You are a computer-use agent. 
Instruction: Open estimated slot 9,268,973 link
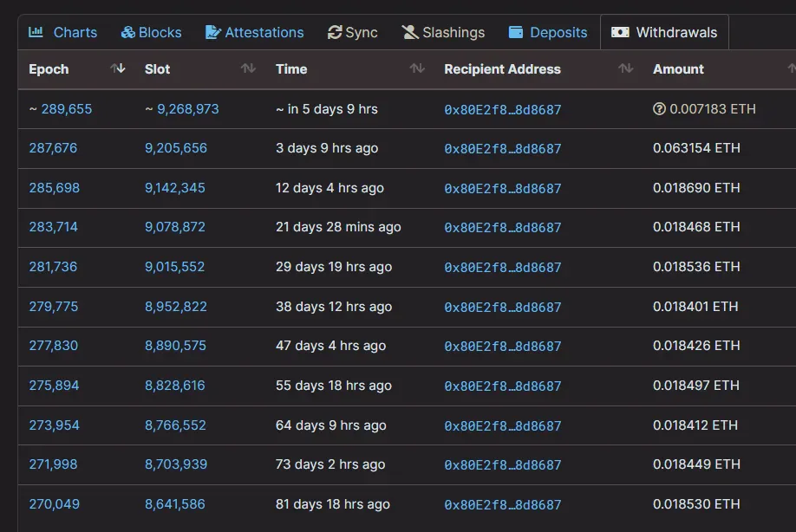pyautogui.click(x=188, y=109)
